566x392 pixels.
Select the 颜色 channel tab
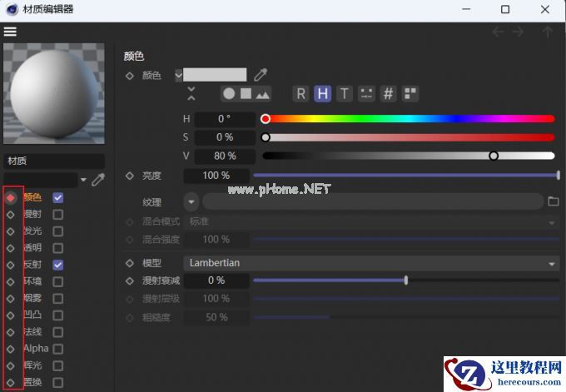[x=32, y=197]
